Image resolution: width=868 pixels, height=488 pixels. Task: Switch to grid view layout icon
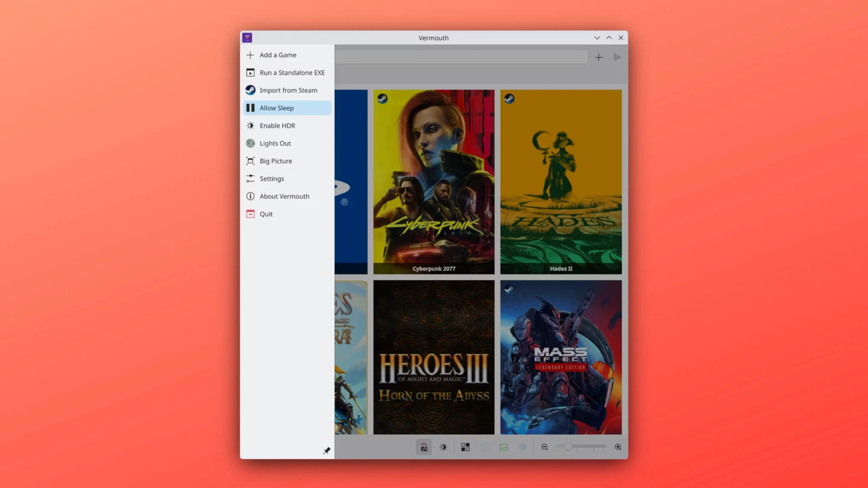(x=465, y=447)
